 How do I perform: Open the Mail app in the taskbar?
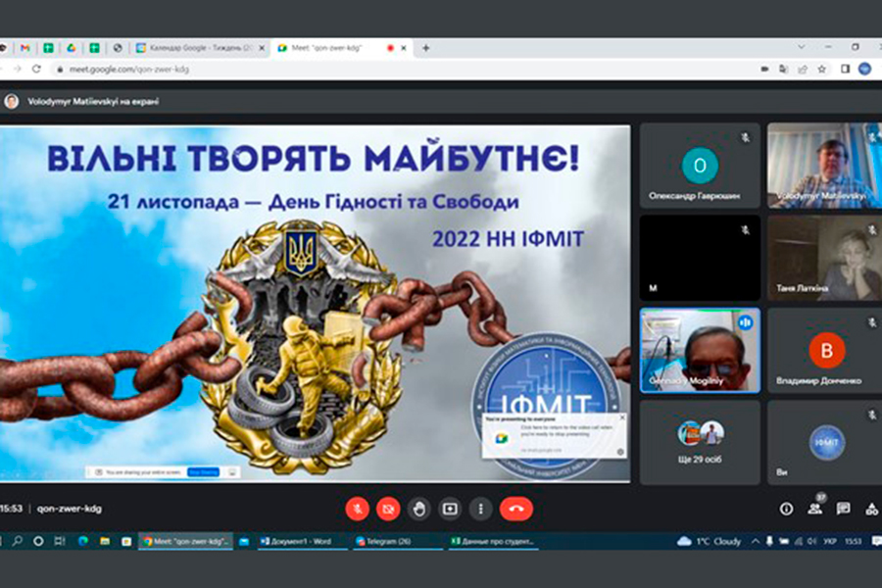[244, 541]
